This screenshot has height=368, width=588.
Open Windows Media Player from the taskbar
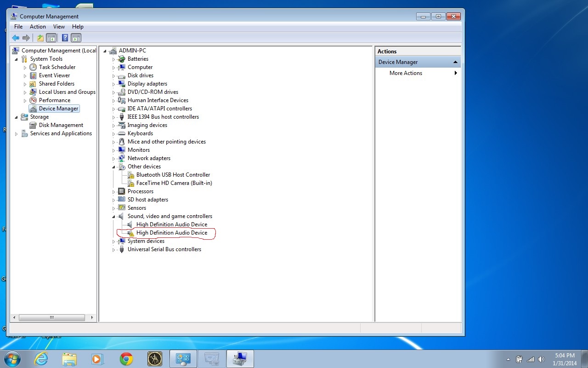(98, 359)
